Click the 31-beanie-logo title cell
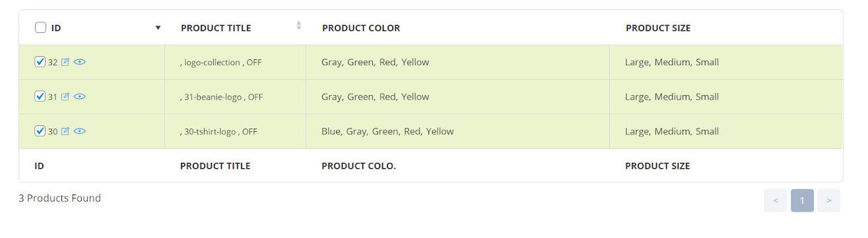The width and height of the screenshot is (868, 238). [235, 96]
